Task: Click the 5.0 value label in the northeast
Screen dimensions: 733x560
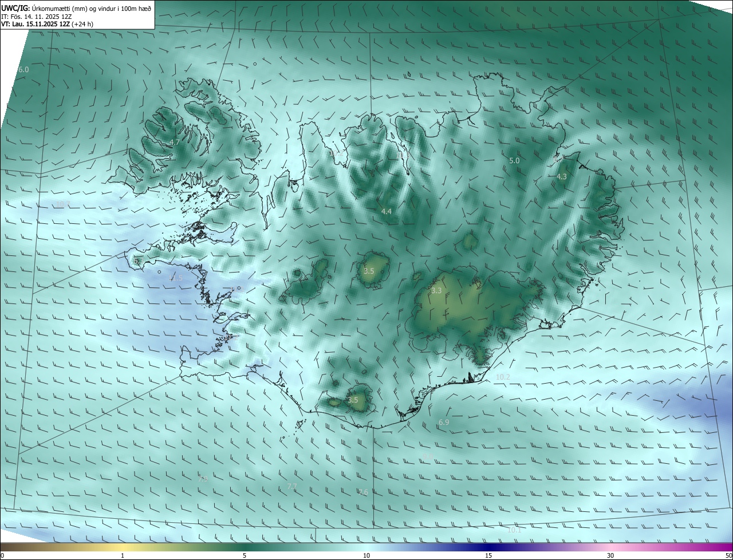Action: pyautogui.click(x=514, y=161)
